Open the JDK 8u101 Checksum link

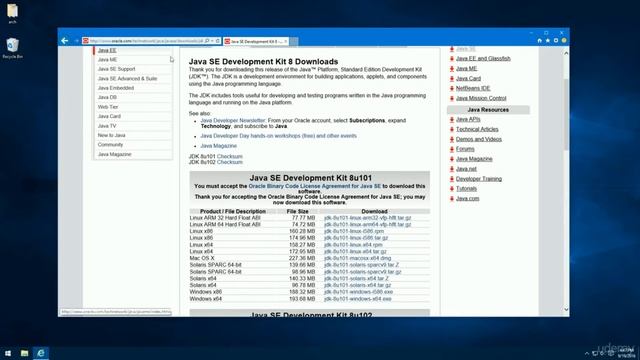tap(230, 156)
